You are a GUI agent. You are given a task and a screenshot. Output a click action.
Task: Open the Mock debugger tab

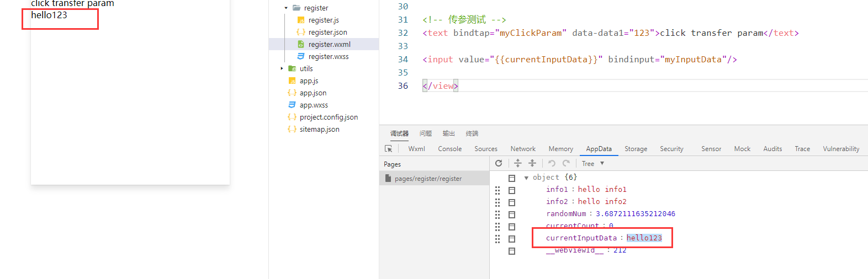coord(743,149)
